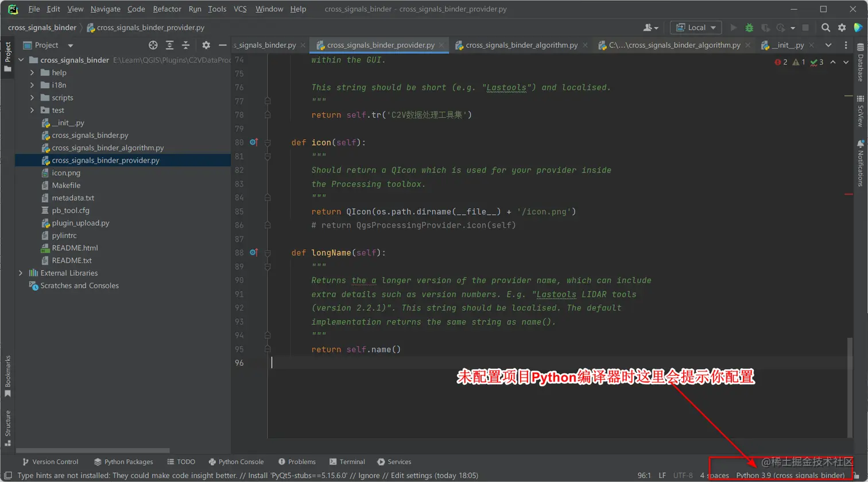This screenshot has width=868, height=482.
Task: Open the Services tool window
Action: (394, 462)
